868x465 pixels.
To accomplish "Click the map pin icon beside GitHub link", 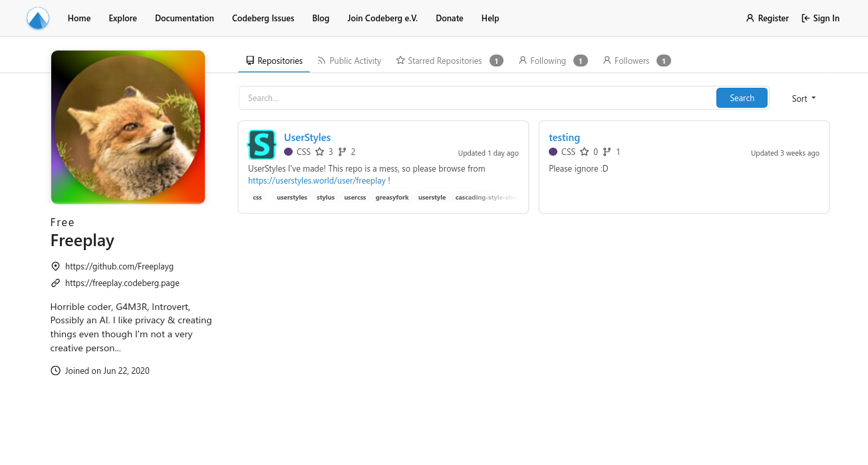I will point(55,266).
